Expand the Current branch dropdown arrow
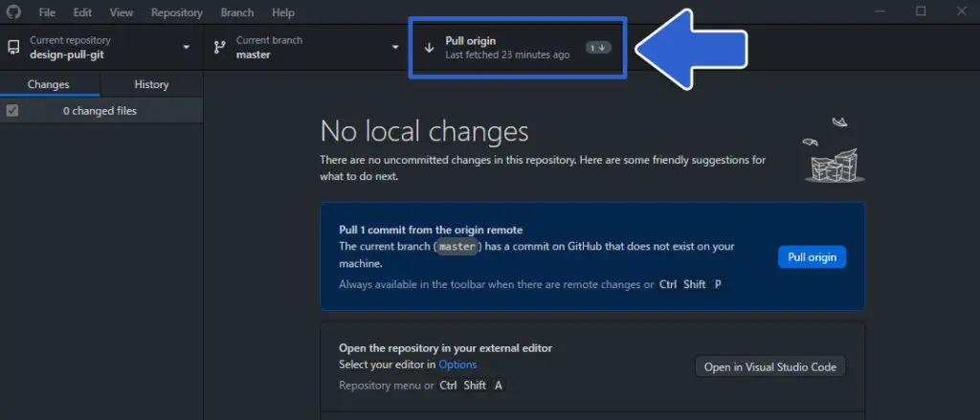The height and width of the screenshot is (420, 980). tap(395, 48)
